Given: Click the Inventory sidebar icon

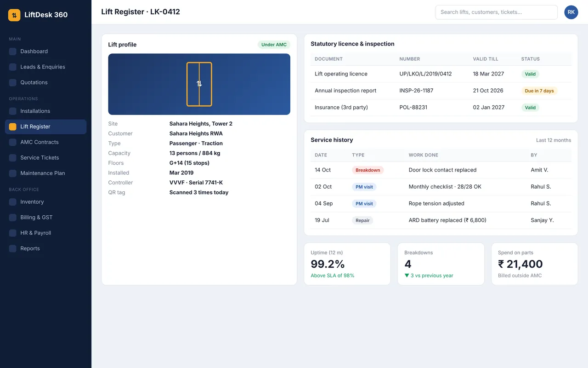Looking at the screenshot, I should click(x=13, y=202).
